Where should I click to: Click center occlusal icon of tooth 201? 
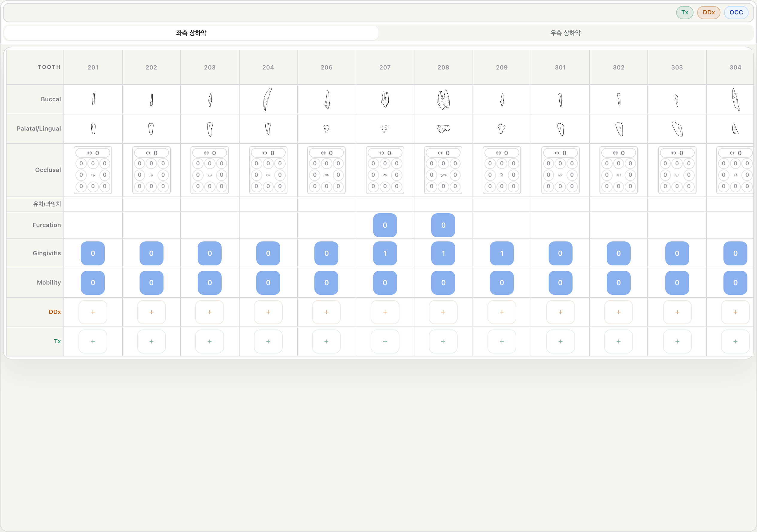[93, 175]
